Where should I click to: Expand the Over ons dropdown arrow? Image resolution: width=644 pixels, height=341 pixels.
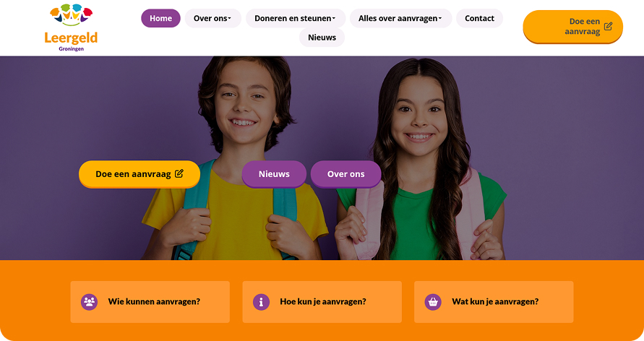pyautogui.click(x=230, y=19)
